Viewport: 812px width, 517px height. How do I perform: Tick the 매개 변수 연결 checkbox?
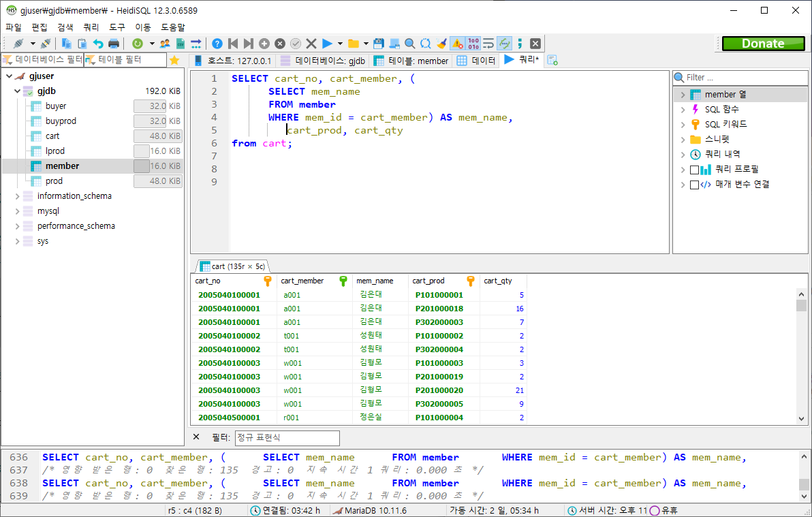tap(694, 185)
